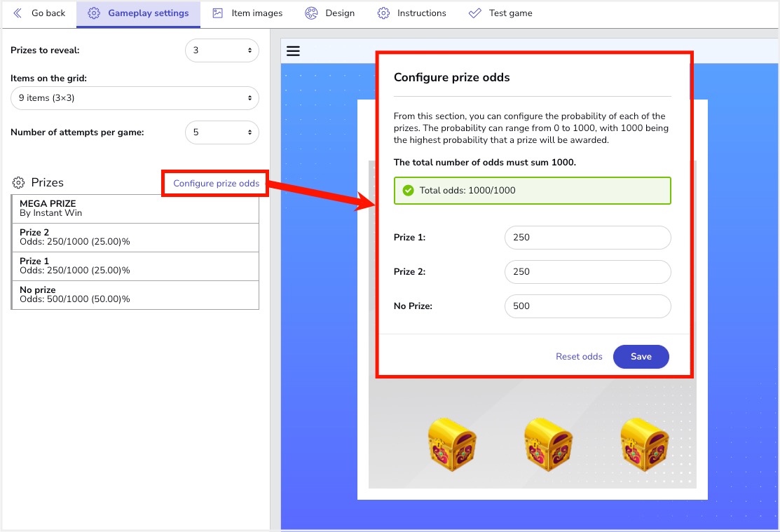Image resolution: width=780 pixels, height=532 pixels.
Task: Click the Reset odds link
Action: [x=579, y=357]
